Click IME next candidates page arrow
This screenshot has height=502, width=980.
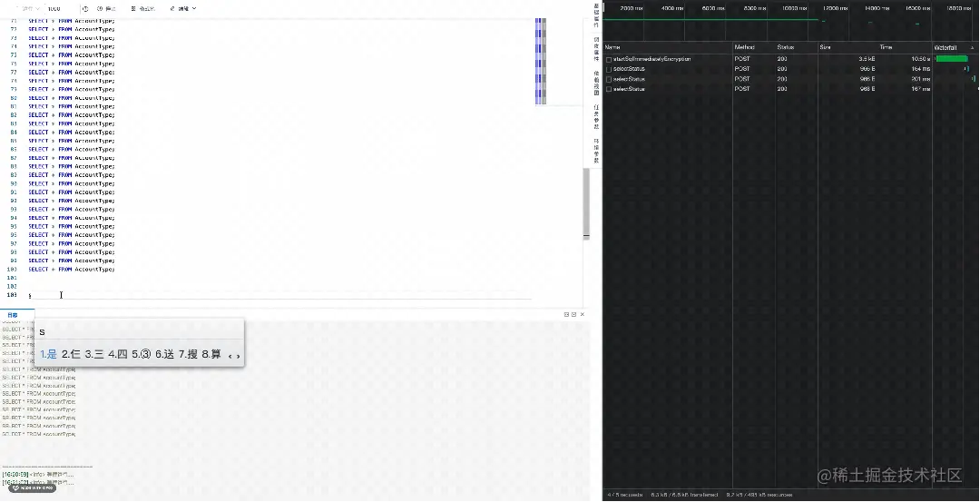point(238,356)
